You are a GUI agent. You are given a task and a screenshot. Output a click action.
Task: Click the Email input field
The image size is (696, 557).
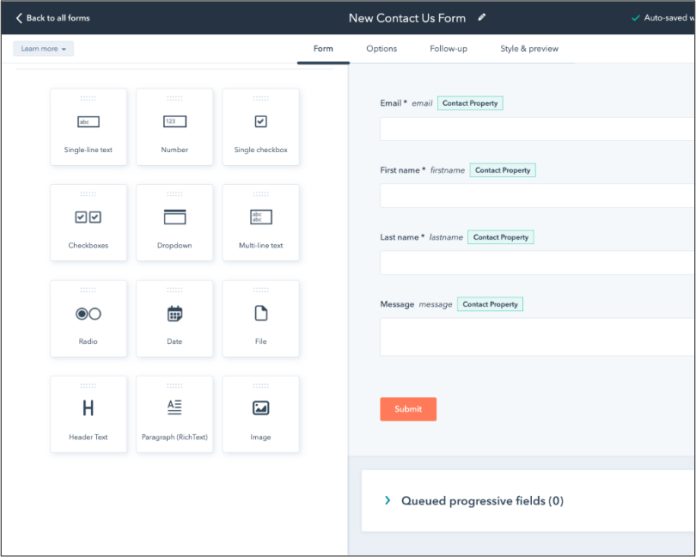point(536,129)
